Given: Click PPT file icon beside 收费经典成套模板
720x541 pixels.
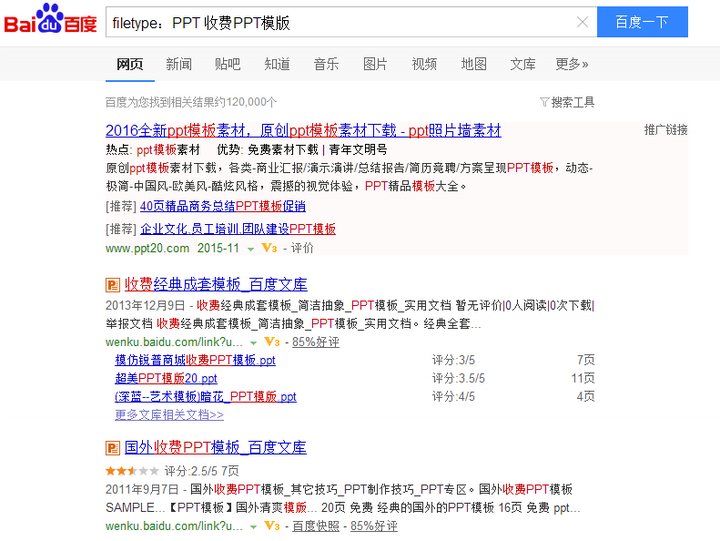Looking at the screenshot, I should tap(112, 285).
